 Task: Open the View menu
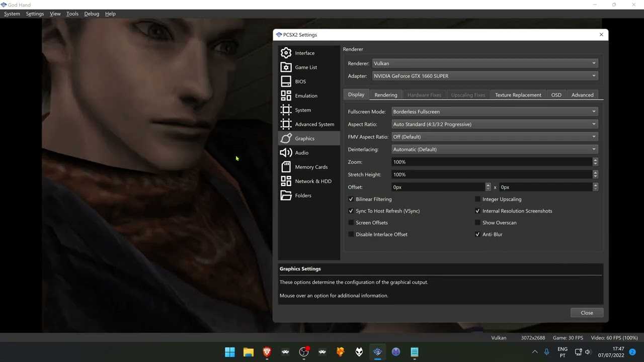(x=55, y=14)
